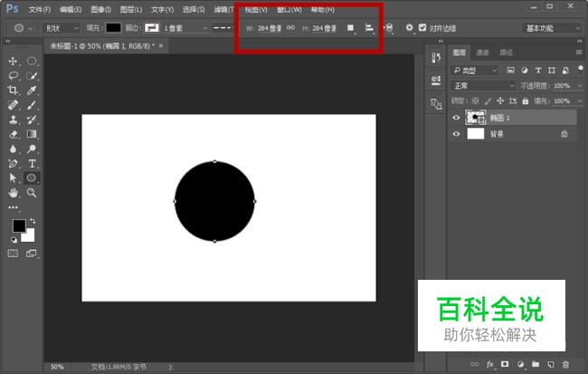Viewport: 588px width, 374px height.
Task: Select the Lasso tool
Action: tap(13, 76)
